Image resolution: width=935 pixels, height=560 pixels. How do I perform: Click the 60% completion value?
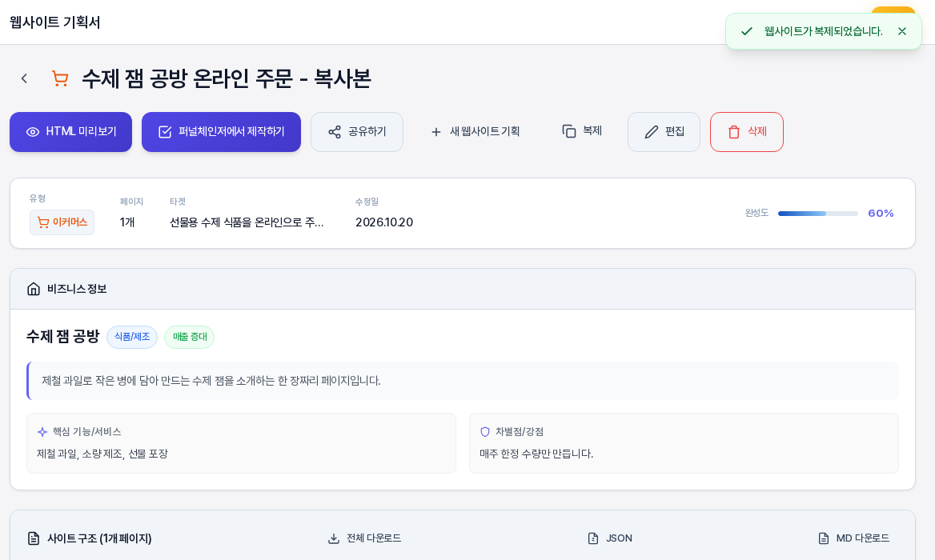pos(881,214)
